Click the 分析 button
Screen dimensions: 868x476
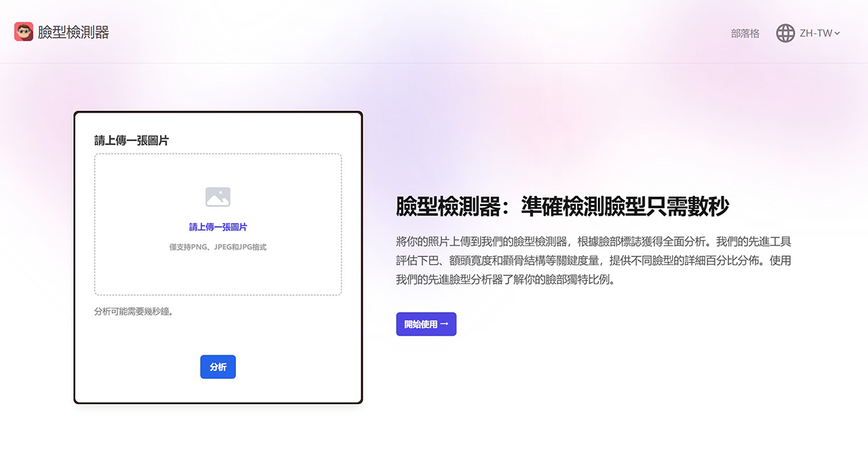(218, 367)
